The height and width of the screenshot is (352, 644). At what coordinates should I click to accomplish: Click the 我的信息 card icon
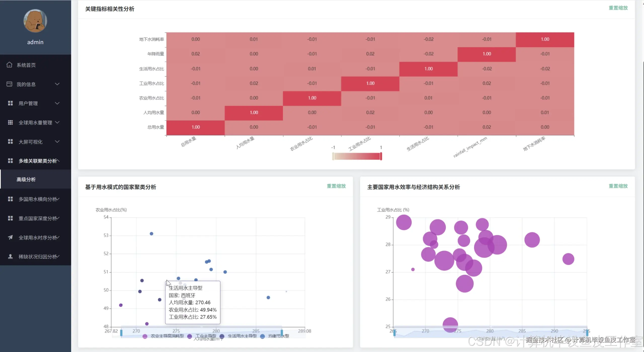[x=9, y=84]
